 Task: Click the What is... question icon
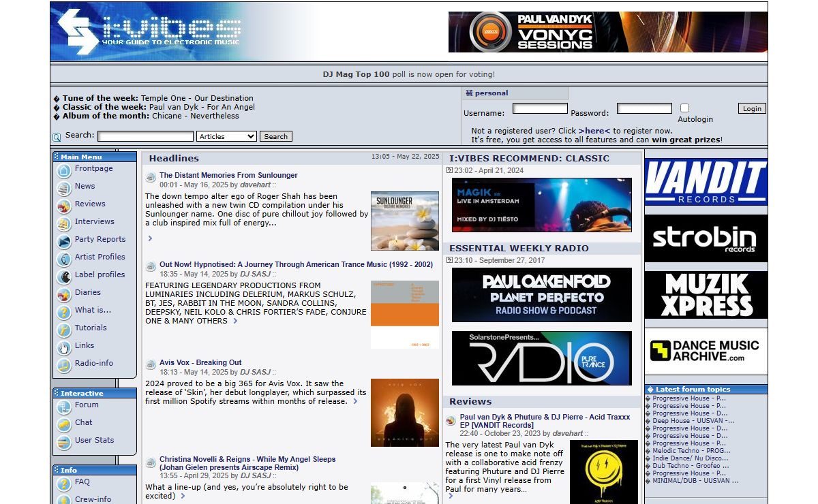coord(64,312)
